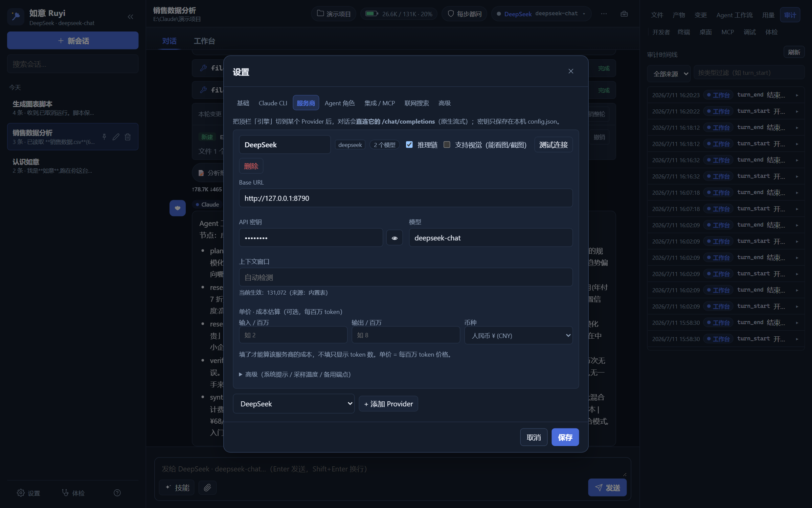This screenshot has height=508, width=812.
Task: Open the three-dots more menu in top bar
Action: click(x=604, y=14)
